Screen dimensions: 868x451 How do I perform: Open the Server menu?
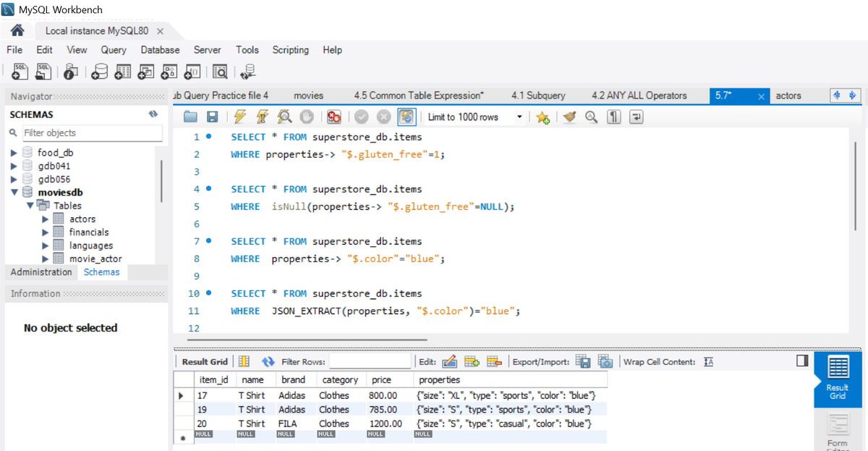click(x=207, y=50)
